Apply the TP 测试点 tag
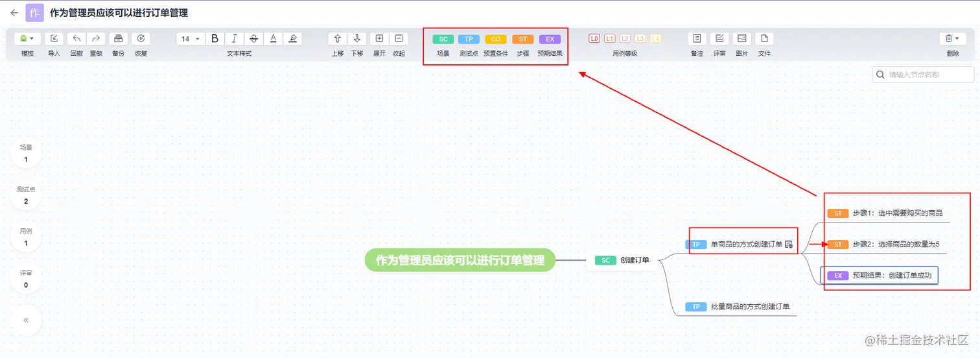This screenshot has width=980, height=358. point(469,40)
